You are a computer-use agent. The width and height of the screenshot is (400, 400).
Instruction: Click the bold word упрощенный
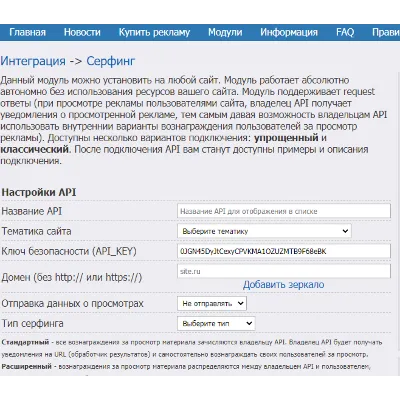tap(286, 138)
